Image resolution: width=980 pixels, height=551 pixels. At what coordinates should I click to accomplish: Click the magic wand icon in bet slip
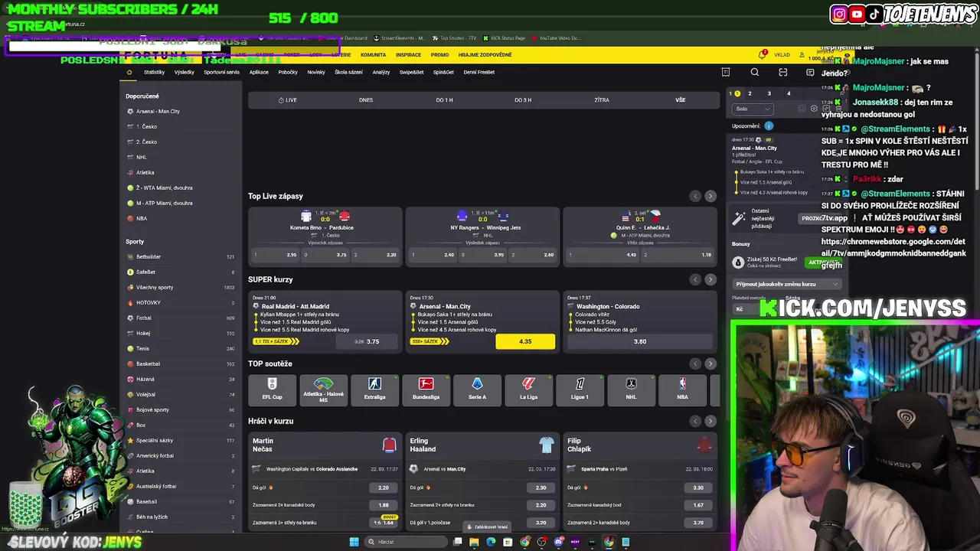(x=739, y=218)
